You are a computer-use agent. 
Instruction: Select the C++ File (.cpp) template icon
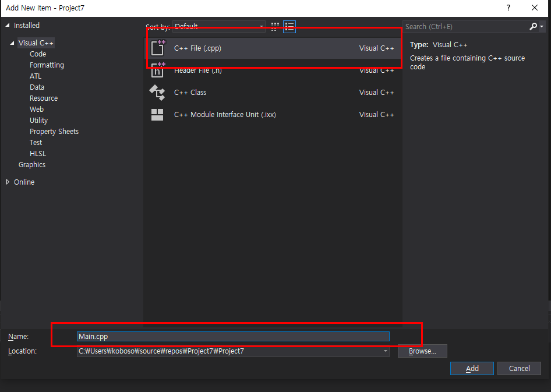click(x=157, y=48)
